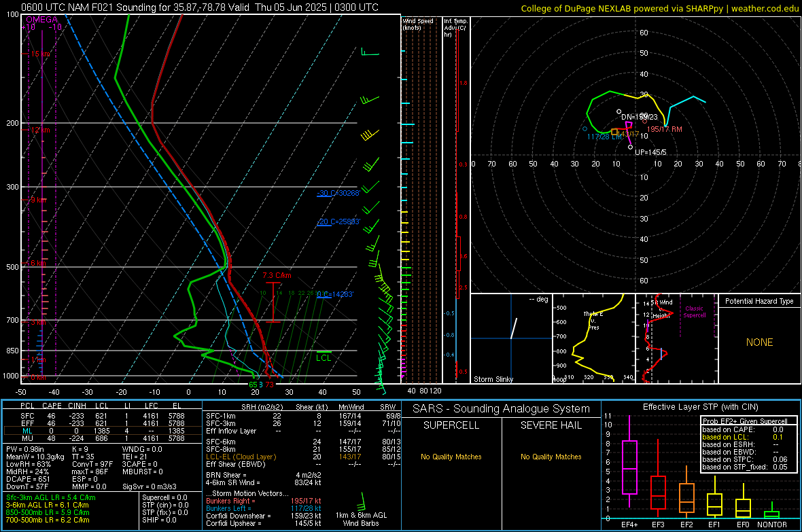Click the '-30 C=30288'' temperature level label

[x=338, y=193]
